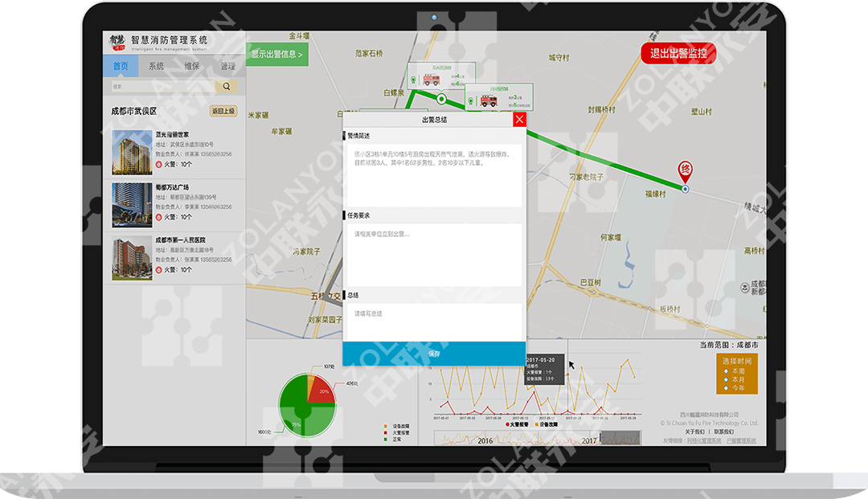Click the green route waypoint circle
Viewport: 868px width, 499px height.
click(x=441, y=99)
